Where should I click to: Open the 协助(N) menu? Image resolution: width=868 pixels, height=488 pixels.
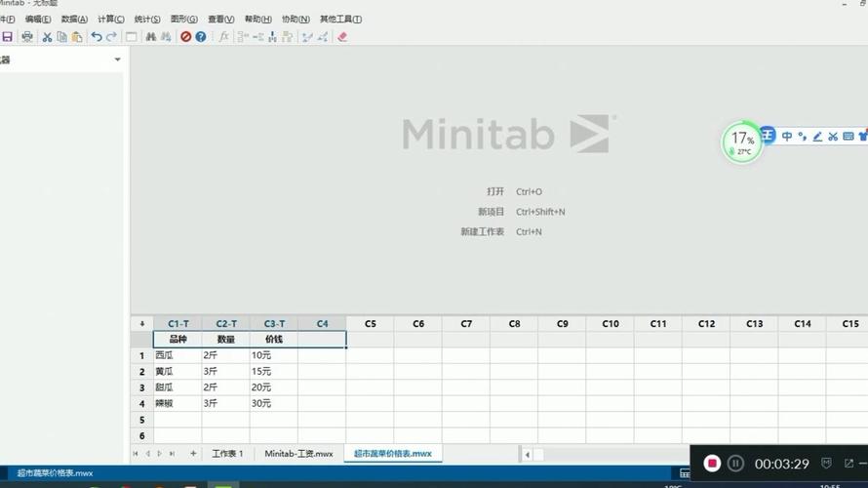click(x=296, y=19)
